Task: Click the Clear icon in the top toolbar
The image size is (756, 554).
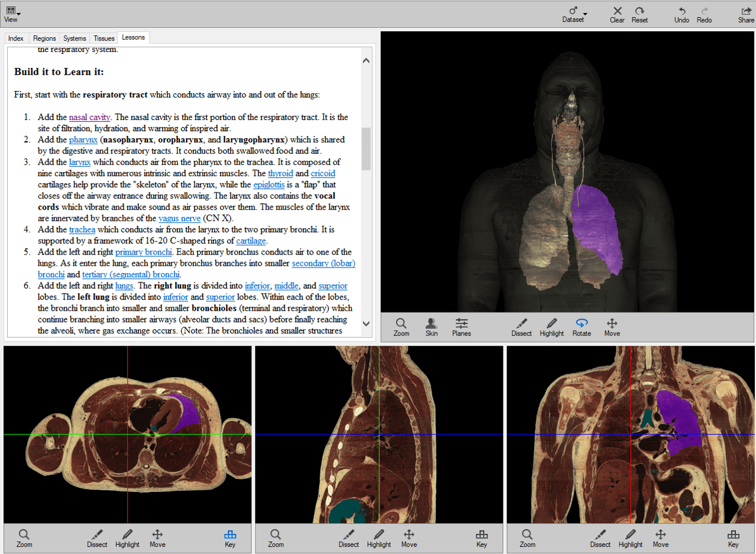Action: click(617, 14)
